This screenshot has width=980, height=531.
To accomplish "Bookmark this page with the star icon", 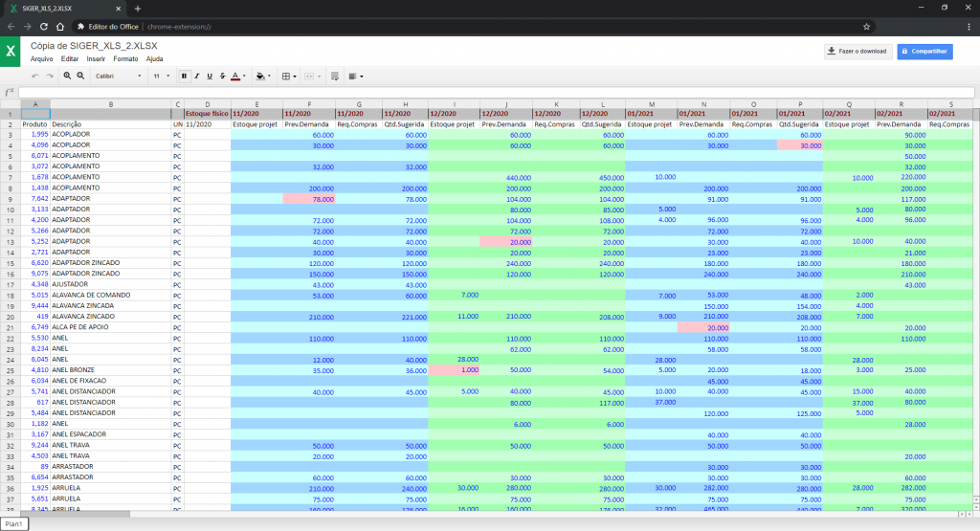I will point(866,27).
